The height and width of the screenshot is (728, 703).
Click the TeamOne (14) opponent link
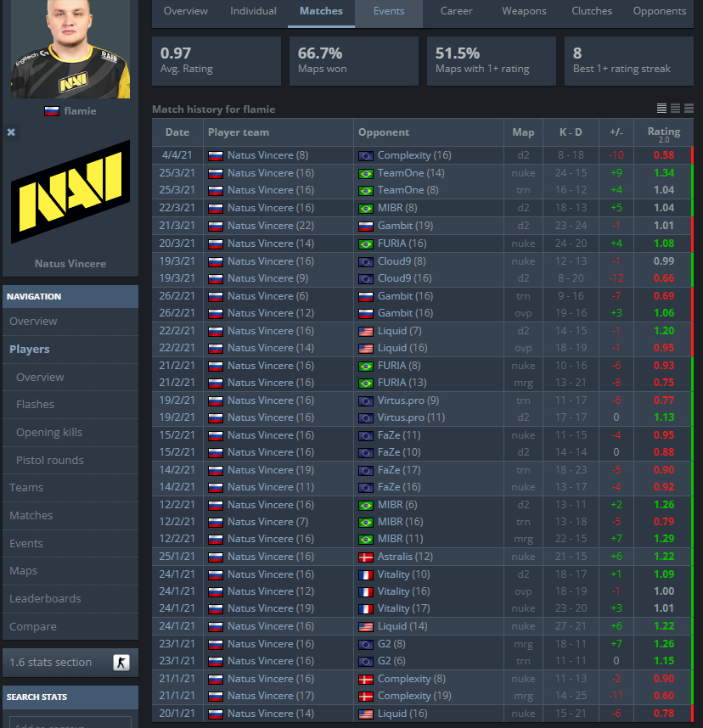[411, 173]
